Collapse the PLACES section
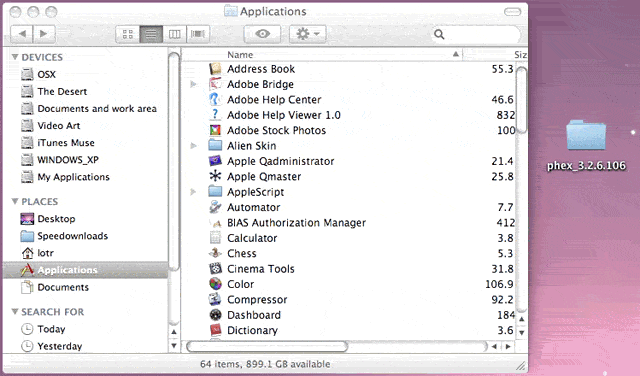The height and width of the screenshot is (376, 640). click(x=15, y=201)
